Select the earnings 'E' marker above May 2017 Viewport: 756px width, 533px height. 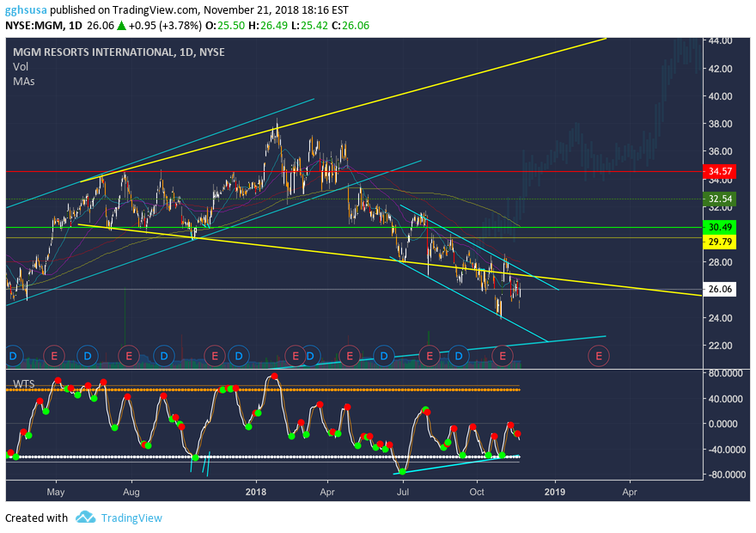[x=54, y=356]
